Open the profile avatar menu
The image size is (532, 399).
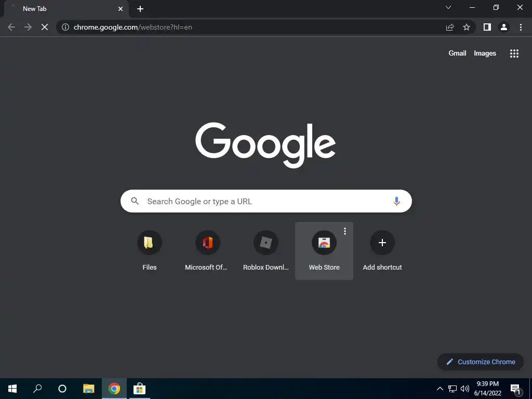coord(504,27)
